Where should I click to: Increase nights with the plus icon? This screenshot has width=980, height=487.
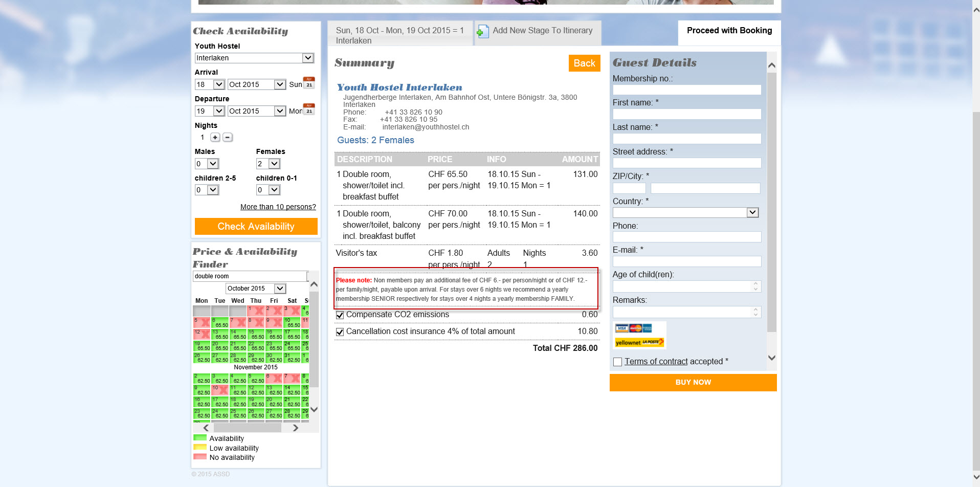pyautogui.click(x=215, y=137)
